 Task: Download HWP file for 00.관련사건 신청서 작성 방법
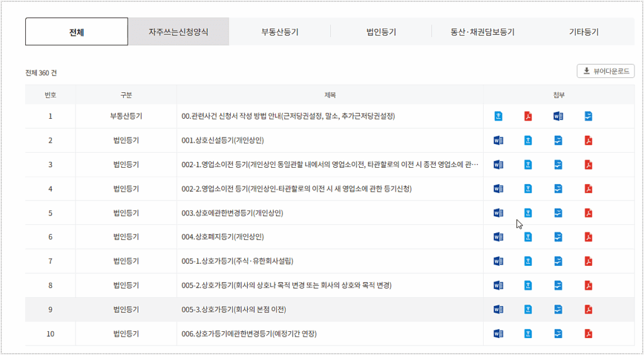[x=498, y=117]
